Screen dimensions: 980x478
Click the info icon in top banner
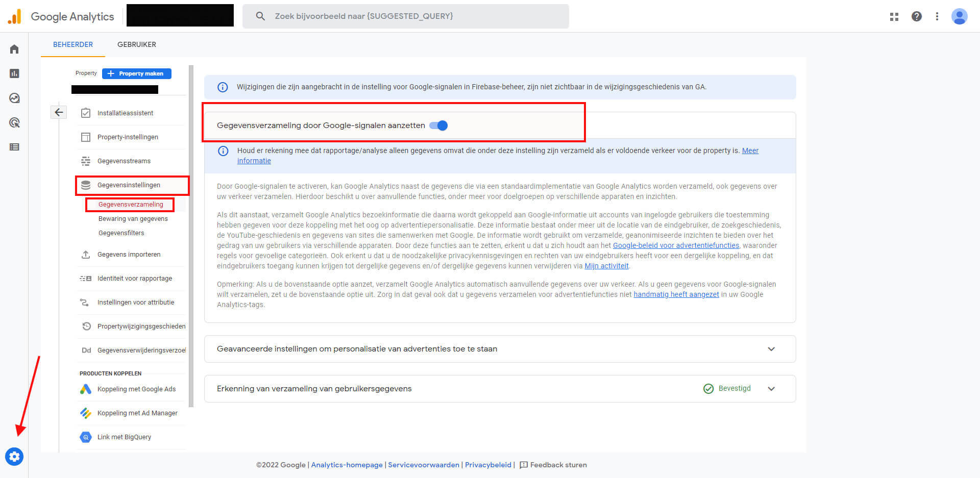click(223, 87)
